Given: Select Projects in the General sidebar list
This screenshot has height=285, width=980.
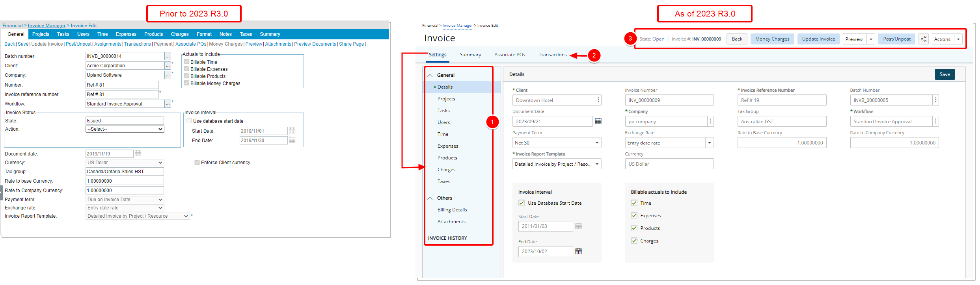Looking at the screenshot, I should [x=446, y=99].
